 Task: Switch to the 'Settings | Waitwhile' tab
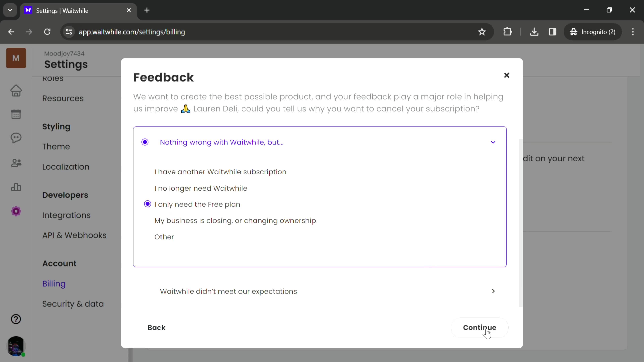pos(78,11)
